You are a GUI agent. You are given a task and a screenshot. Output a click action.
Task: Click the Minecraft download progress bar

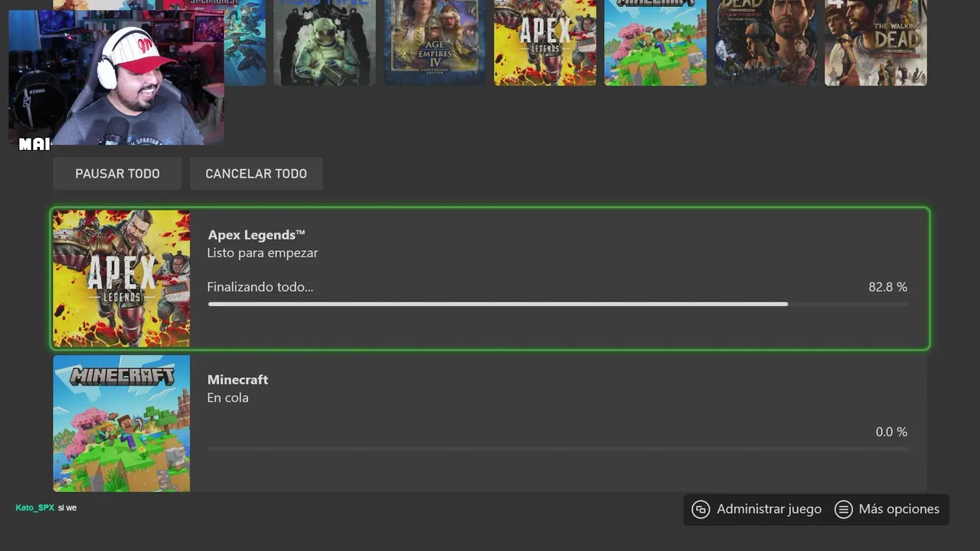click(557, 449)
